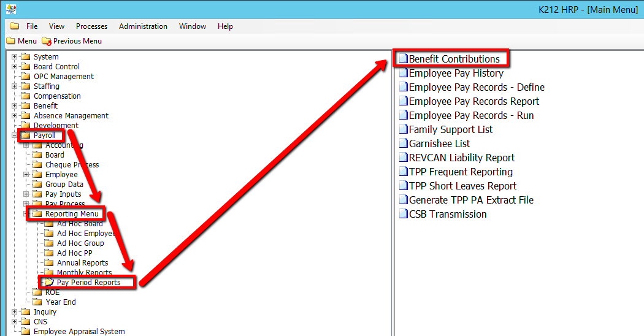Open the Administration menu

pyautogui.click(x=143, y=26)
